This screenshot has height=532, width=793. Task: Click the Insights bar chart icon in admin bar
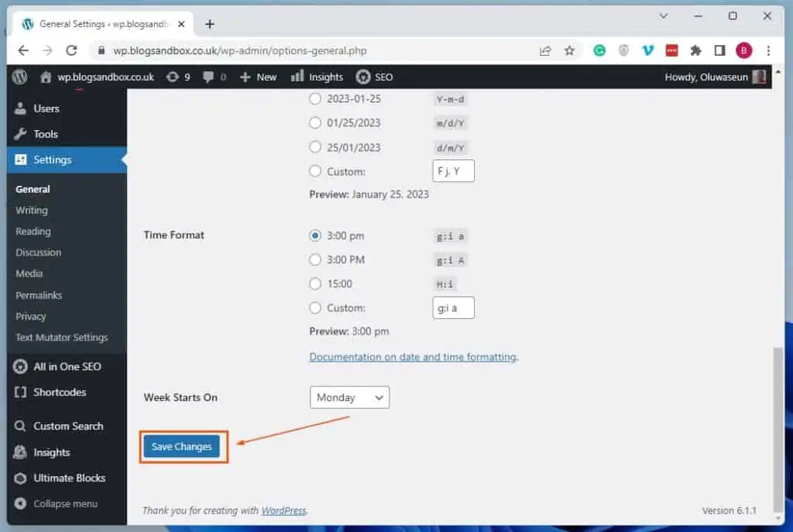coord(297,77)
